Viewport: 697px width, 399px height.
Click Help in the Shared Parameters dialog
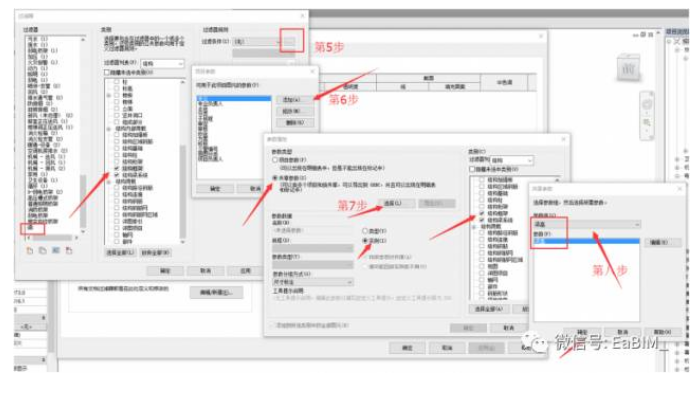point(662,332)
